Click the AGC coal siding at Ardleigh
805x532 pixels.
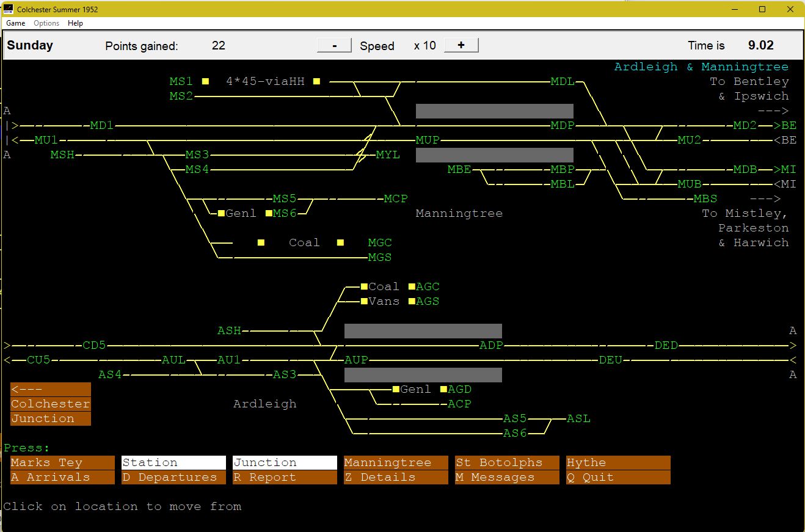pos(428,286)
